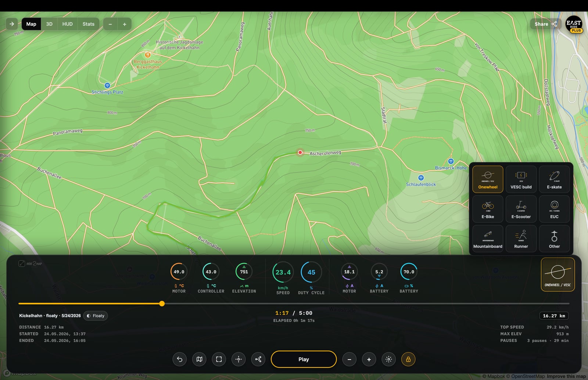Click the motor current gauge 18.1
The width and height of the screenshot is (588, 380).
pos(349,272)
